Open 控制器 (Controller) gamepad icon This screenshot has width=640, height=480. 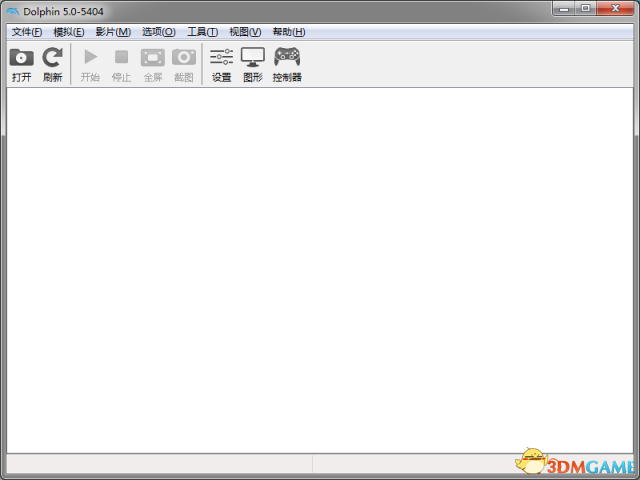[x=287, y=57]
